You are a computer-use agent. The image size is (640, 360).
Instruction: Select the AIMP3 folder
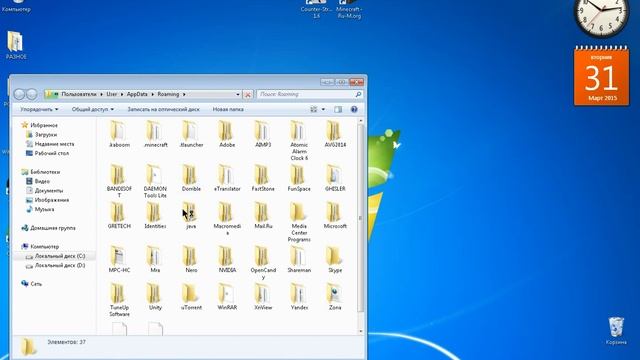click(263, 134)
